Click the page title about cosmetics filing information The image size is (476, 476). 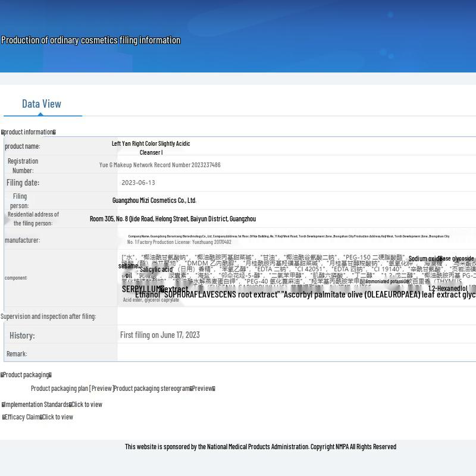pos(91,40)
